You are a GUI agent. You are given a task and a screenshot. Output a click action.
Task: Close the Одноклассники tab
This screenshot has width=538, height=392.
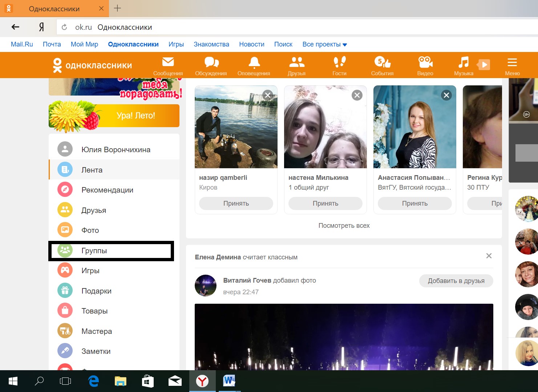pyautogui.click(x=101, y=8)
